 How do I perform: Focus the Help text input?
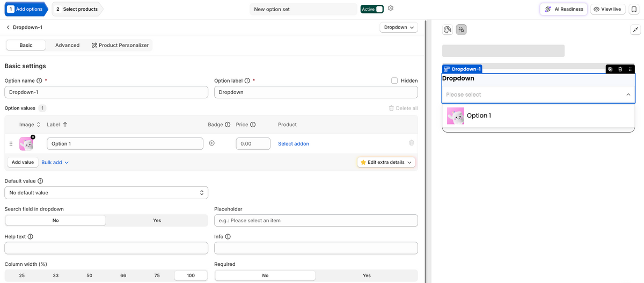[106, 248]
